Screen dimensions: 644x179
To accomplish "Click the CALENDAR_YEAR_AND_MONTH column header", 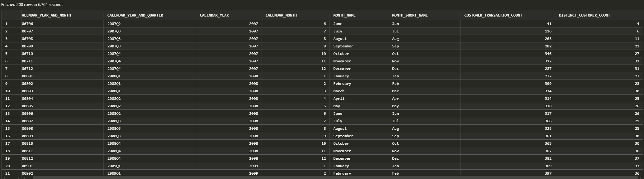I will point(46,15).
